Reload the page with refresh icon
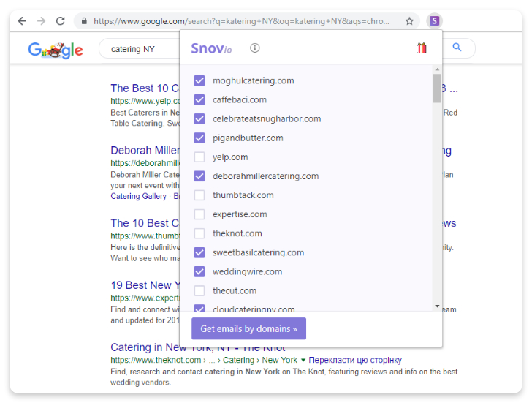532x403 pixels. pyautogui.click(x=61, y=21)
